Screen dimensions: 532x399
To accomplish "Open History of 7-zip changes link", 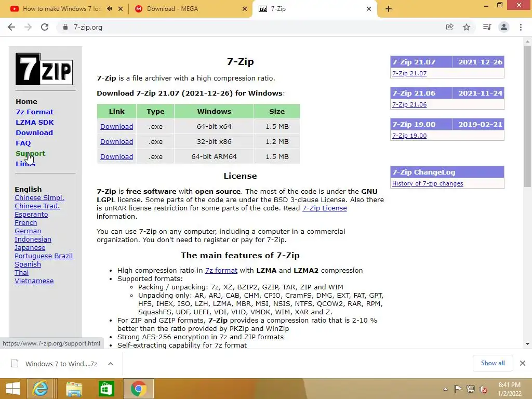I will point(428,183).
